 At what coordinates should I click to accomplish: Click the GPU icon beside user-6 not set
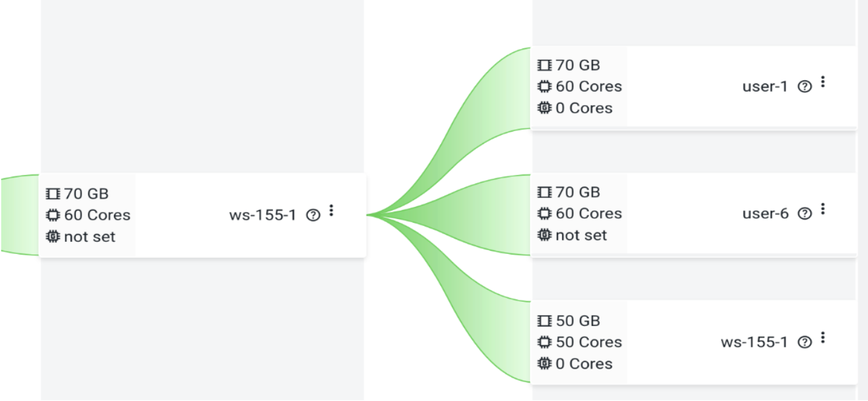tap(545, 236)
